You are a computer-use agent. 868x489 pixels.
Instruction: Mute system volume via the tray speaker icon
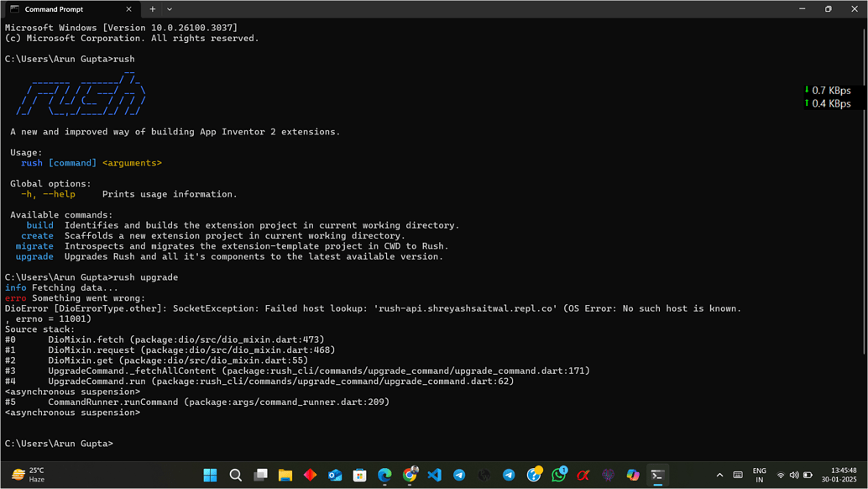(794, 475)
